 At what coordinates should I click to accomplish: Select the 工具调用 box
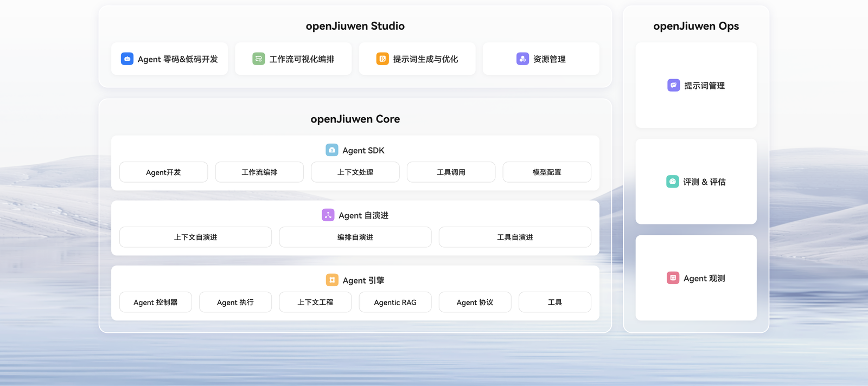pos(451,172)
